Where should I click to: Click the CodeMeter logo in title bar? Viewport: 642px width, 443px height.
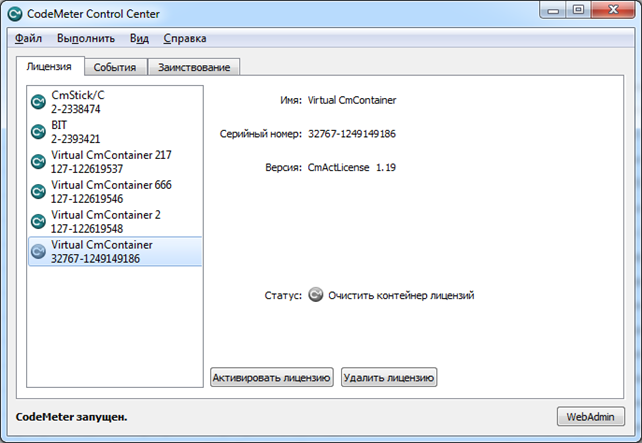[15, 14]
